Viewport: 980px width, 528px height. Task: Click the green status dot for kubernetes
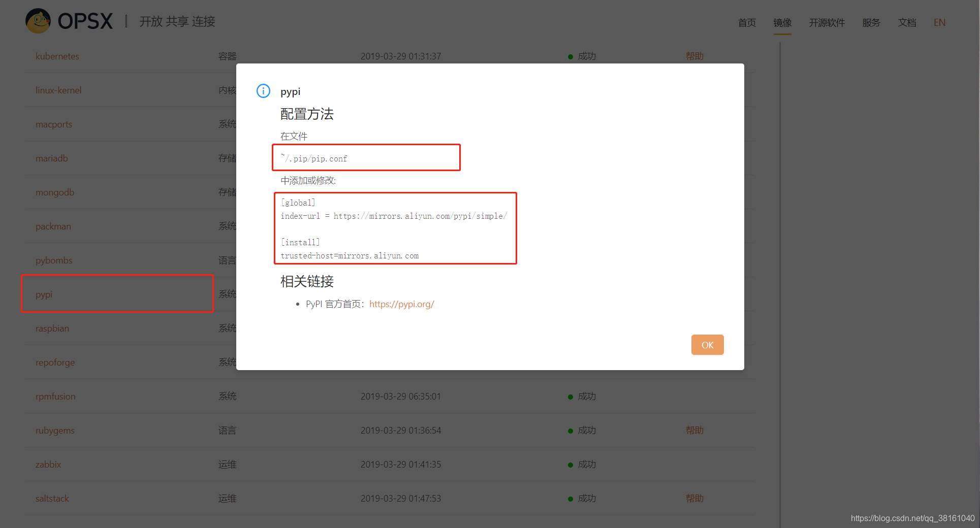[570, 56]
